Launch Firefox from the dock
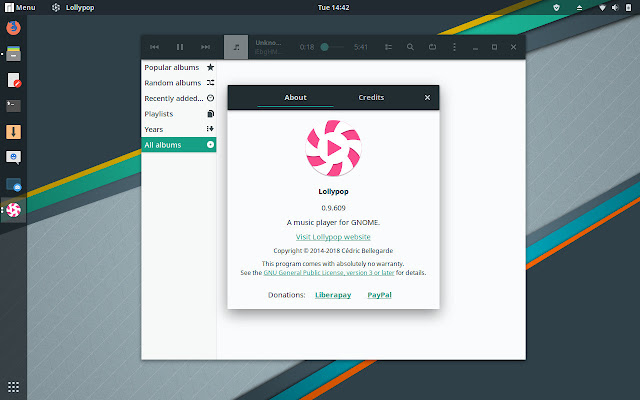Screen dimensions: 640x400 click(13, 28)
